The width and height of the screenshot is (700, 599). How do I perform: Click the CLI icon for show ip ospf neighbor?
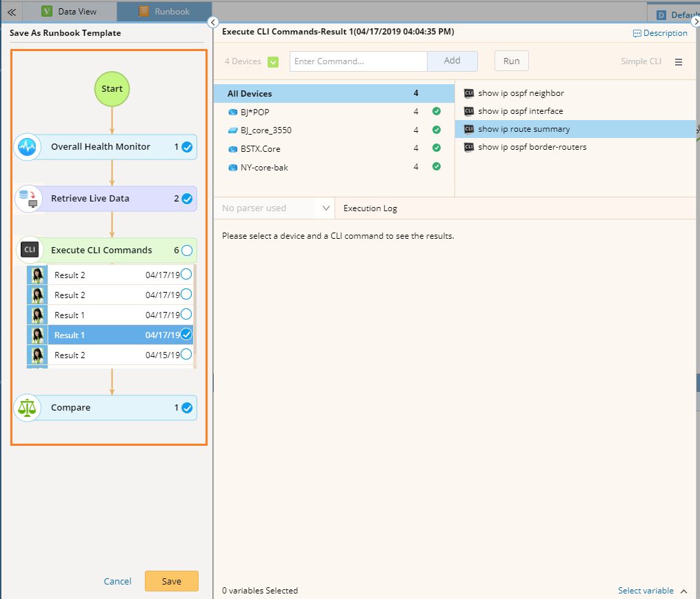point(469,93)
